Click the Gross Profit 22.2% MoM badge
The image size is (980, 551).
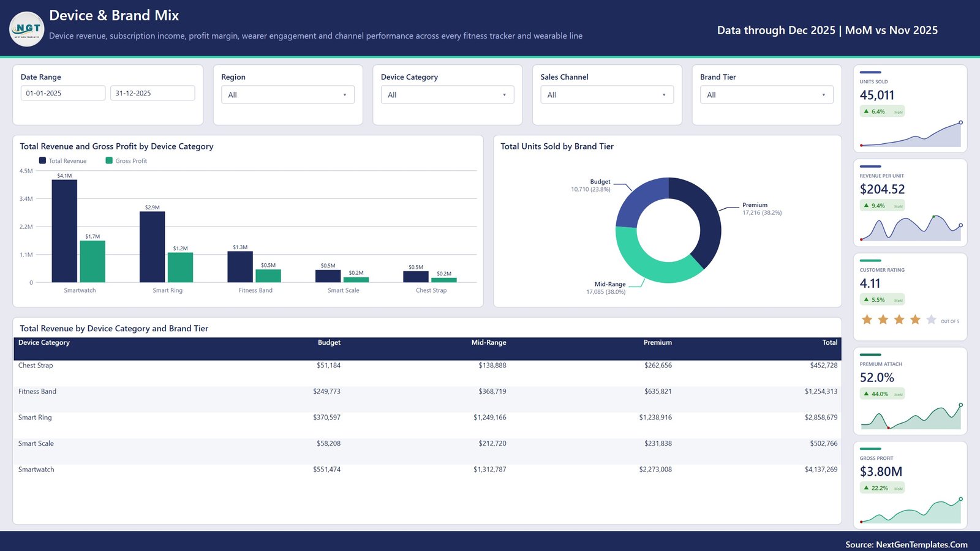(x=882, y=489)
